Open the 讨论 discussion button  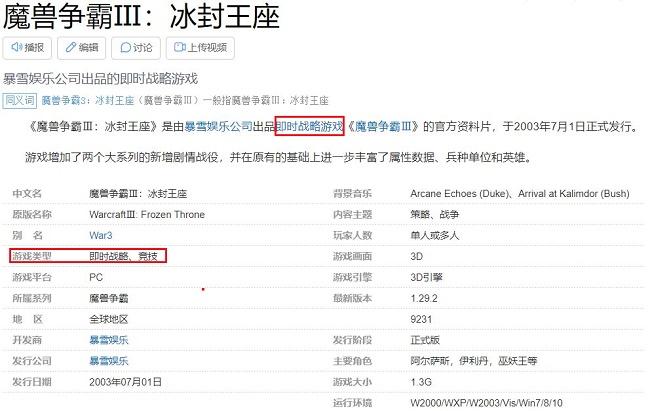click(136, 48)
